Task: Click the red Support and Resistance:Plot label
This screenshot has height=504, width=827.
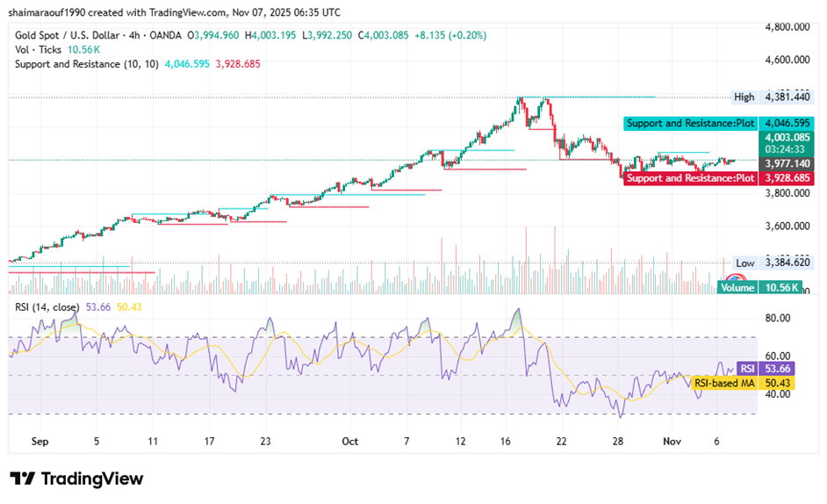Action: click(690, 178)
